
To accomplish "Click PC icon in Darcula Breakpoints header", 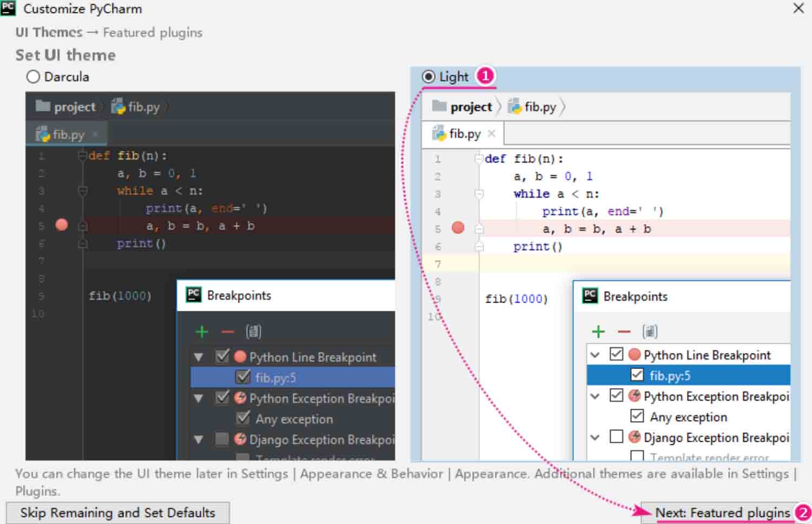I will tap(194, 294).
